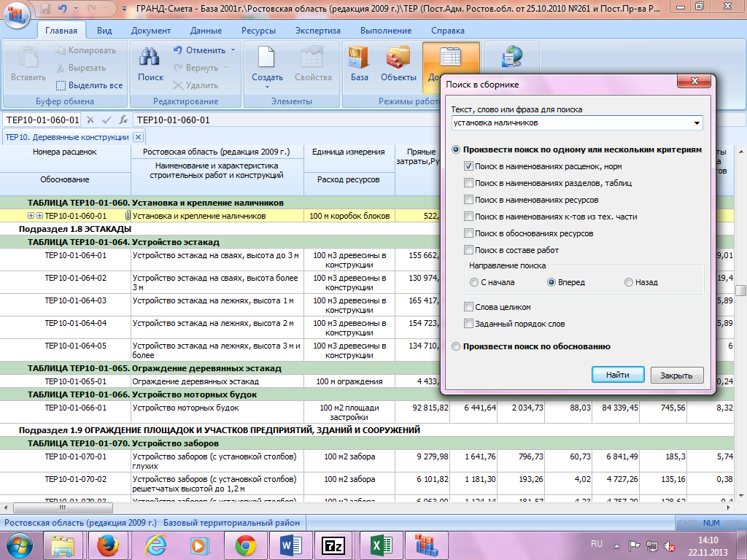747x560 pixels.
Task: Expand the first plus on row ТЕР10-01-060-01
Action: click(31, 216)
